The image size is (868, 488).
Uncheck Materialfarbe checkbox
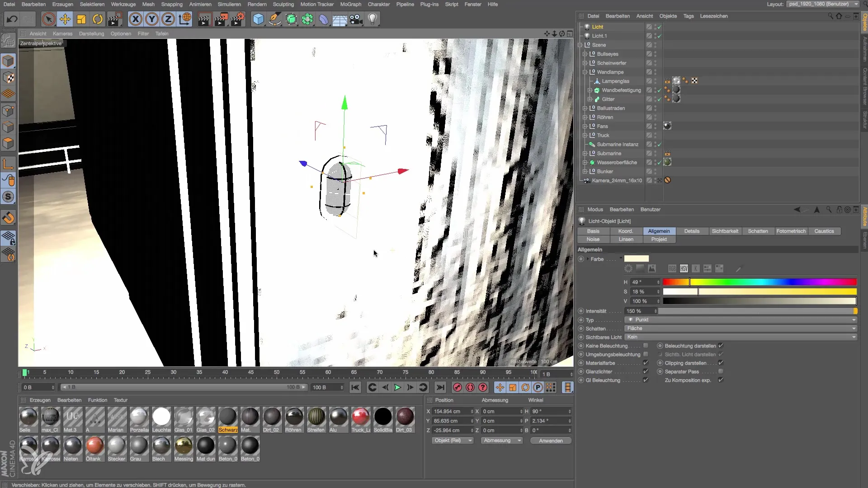646,363
